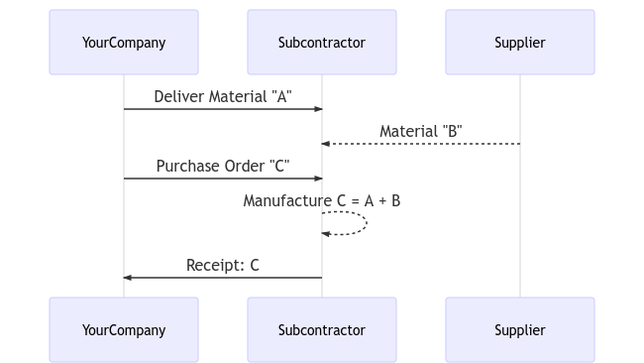Click the top YourCompany participant box

(124, 43)
